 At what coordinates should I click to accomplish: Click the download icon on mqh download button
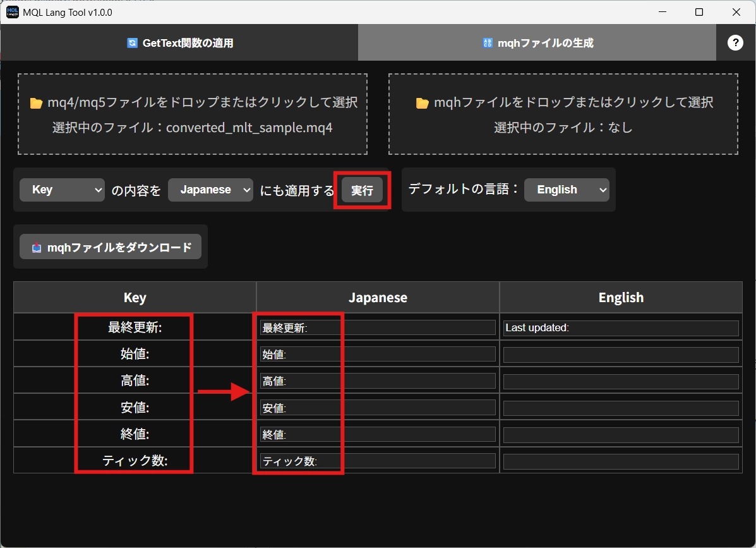pos(37,248)
